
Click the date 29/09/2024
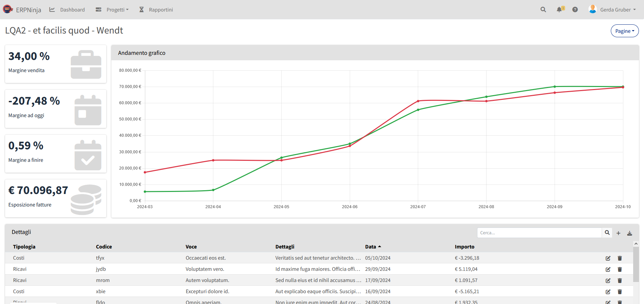[x=378, y=269]
